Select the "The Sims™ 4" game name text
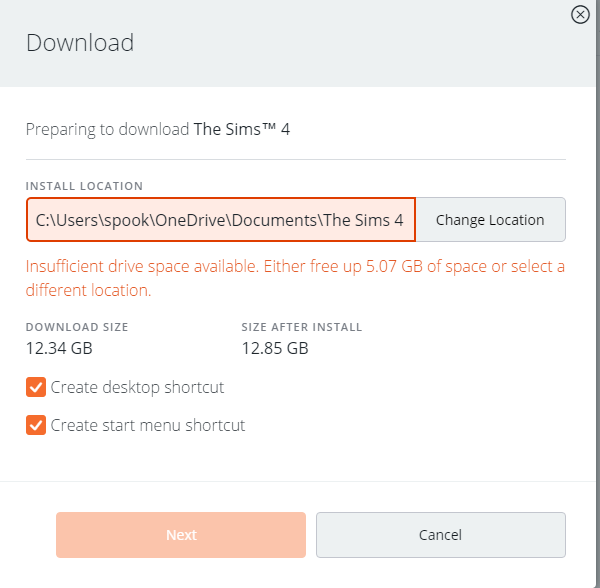The width and height of the screenshot is (600, 588). 242,129
